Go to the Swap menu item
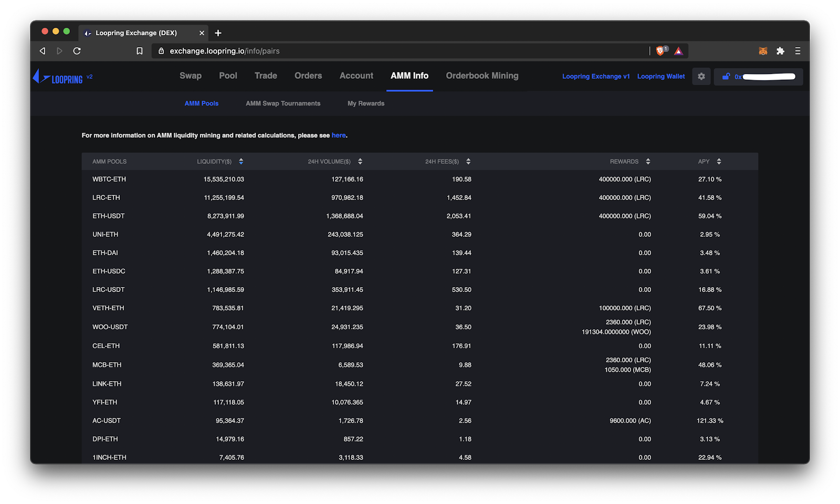 coord(191,76)
